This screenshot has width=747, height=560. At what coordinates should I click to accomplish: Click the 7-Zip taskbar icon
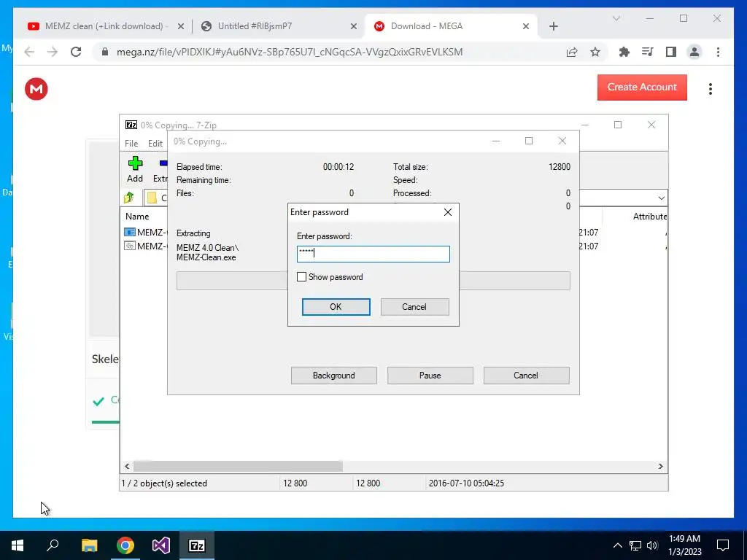click(x=197, y=545)
